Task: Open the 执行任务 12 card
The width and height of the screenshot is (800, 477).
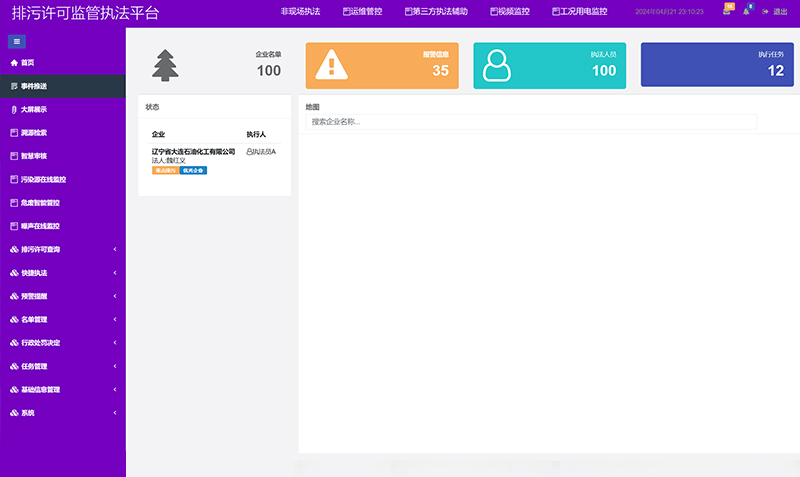Action: 717,64
